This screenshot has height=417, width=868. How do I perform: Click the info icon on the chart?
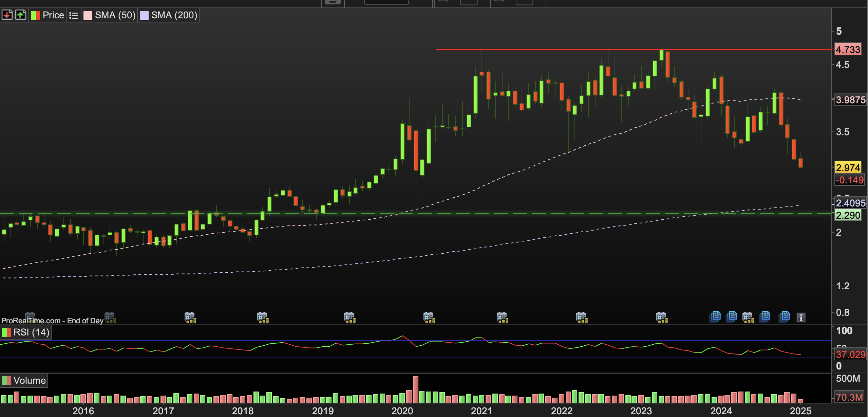point(801,318)
